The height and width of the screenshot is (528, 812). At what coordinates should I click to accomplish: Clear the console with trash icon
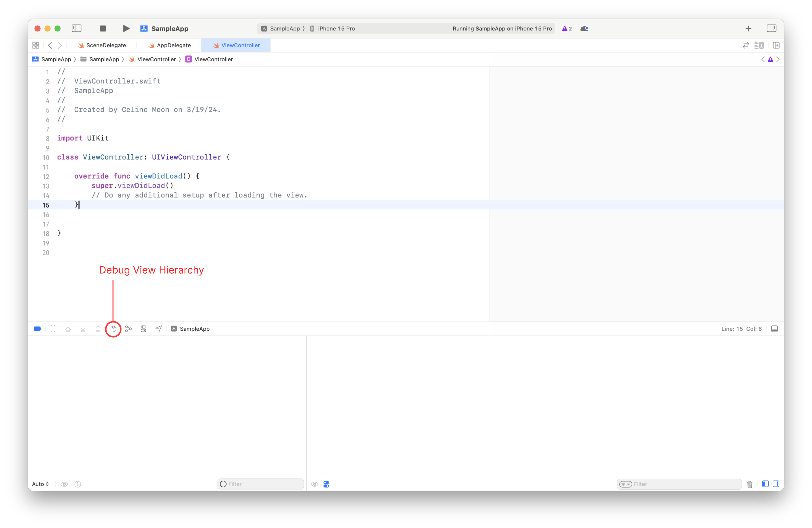[x=749, y=484]
